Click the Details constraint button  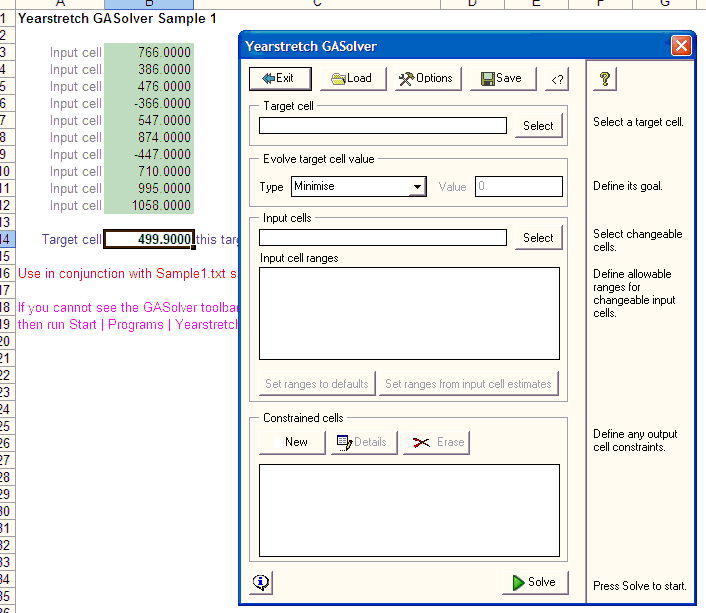pos(364,442)
